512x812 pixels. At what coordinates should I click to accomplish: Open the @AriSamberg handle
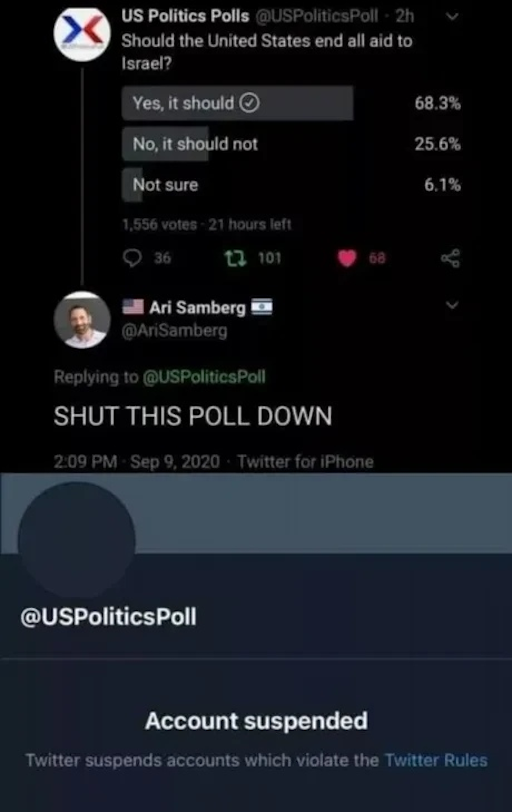coord(174,331)
